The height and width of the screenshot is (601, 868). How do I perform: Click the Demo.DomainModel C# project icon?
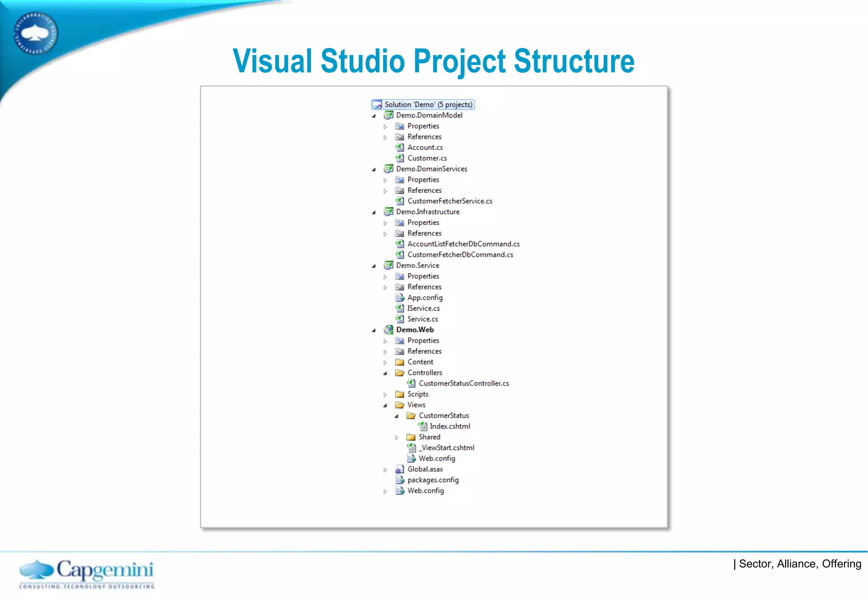coord(388,115)
